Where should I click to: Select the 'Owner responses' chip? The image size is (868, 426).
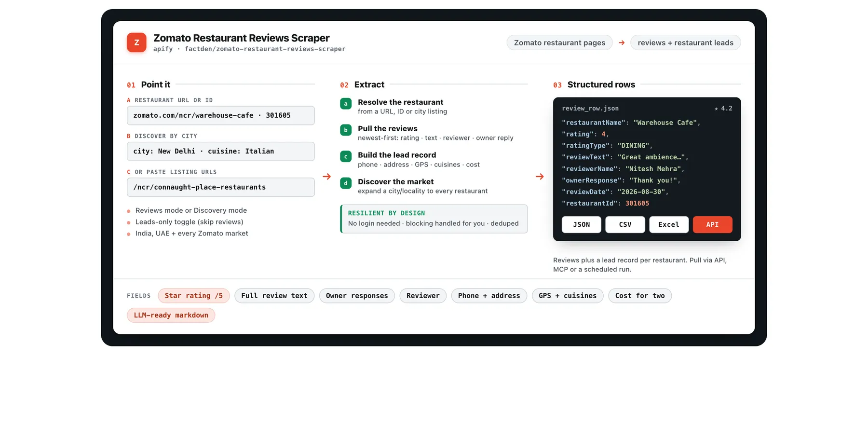coord(357,296)
